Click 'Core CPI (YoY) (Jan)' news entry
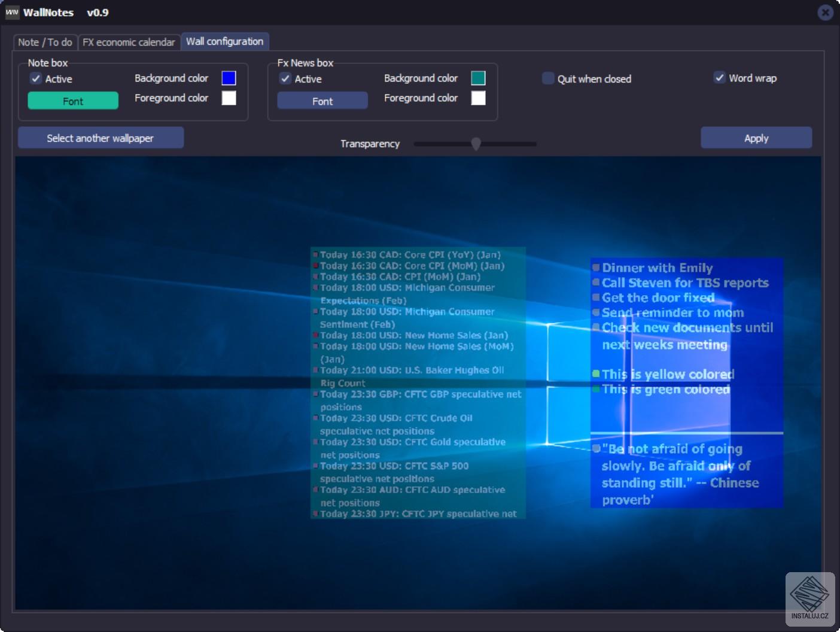Image resolution: width=840 pixels, height=632 pixels. pos(410,254)
